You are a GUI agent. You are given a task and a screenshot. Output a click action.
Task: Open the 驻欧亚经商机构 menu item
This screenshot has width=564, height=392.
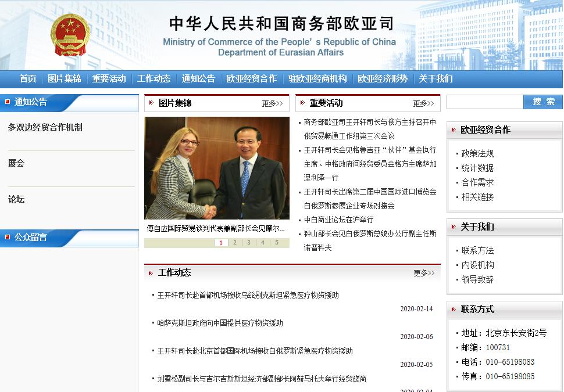318,79
